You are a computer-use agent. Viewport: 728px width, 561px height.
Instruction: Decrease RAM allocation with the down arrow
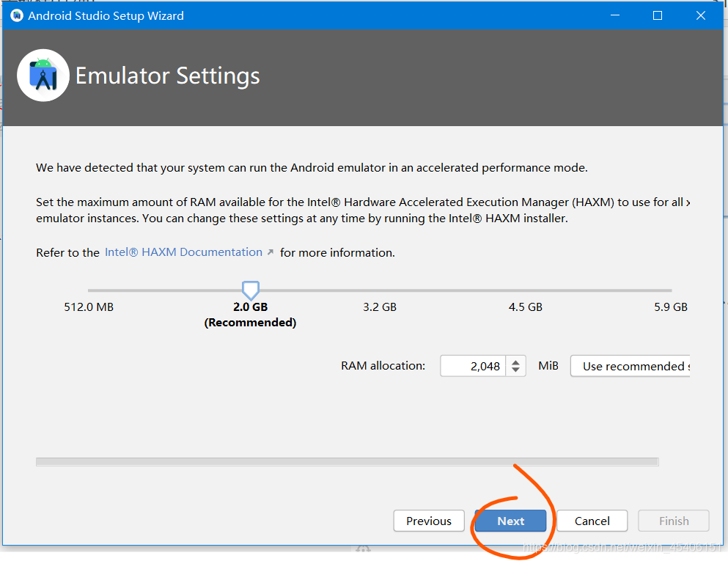click(516, 370)
